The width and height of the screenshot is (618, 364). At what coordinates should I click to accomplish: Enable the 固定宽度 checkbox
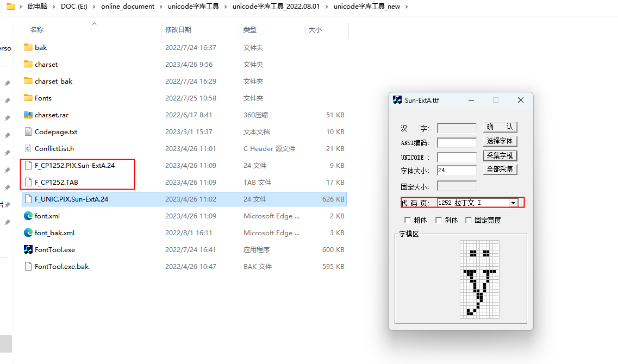468,220
